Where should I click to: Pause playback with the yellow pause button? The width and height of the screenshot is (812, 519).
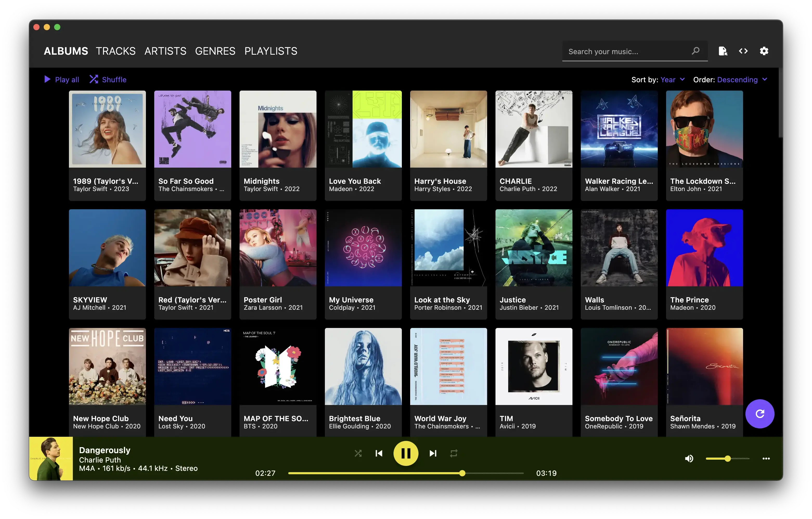pyautogui.click(x=406, y=453)
